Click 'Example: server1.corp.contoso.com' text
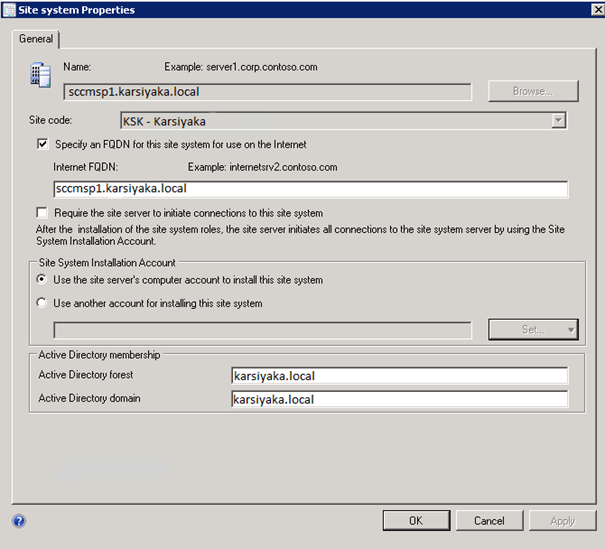This screenshot has width=605, height=549. pos(241,67)
